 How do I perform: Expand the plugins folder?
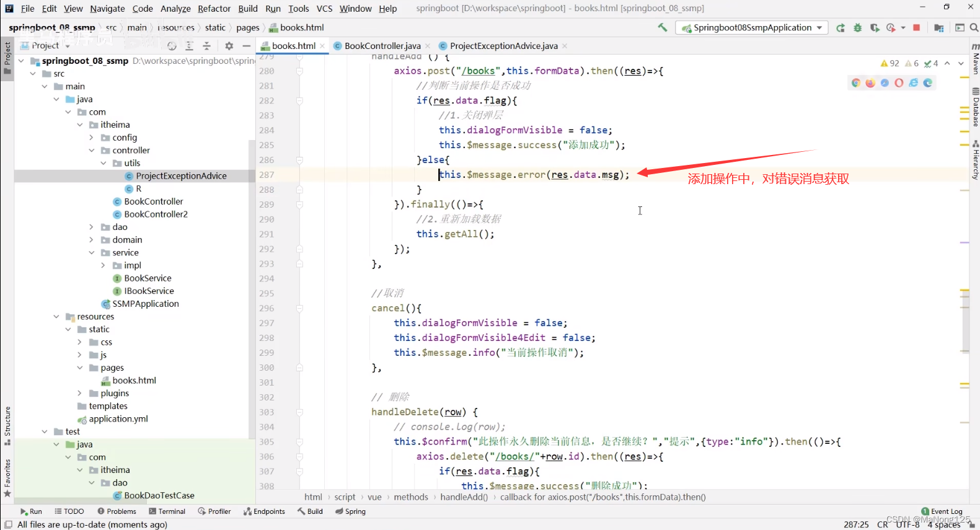(80, 393)
